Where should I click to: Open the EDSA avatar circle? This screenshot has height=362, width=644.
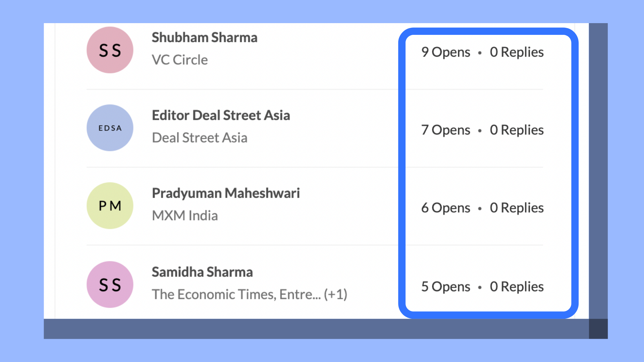coord(110,128)
